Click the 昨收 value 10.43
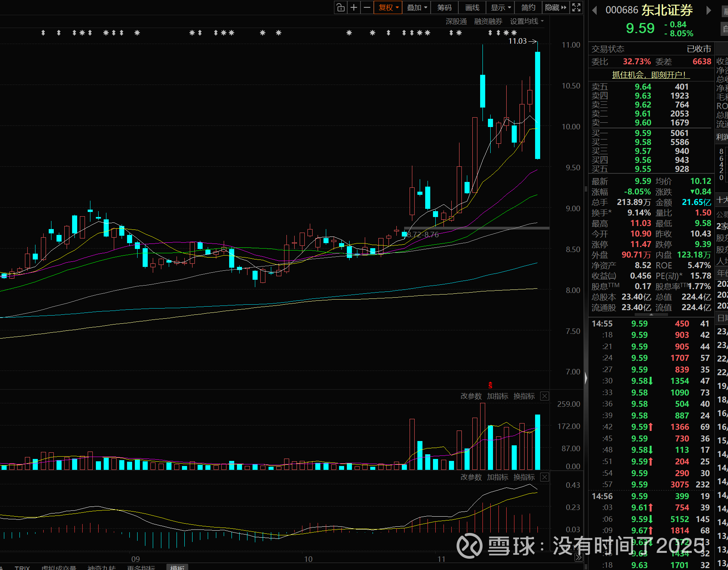Image resolution: width=728 pixels, height=570 pixels. pos(701,234)
